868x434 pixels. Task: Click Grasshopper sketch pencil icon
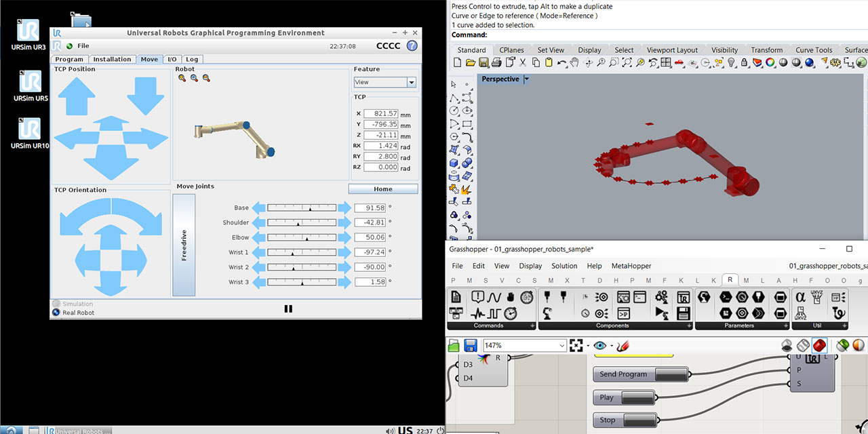coord(623,346)
